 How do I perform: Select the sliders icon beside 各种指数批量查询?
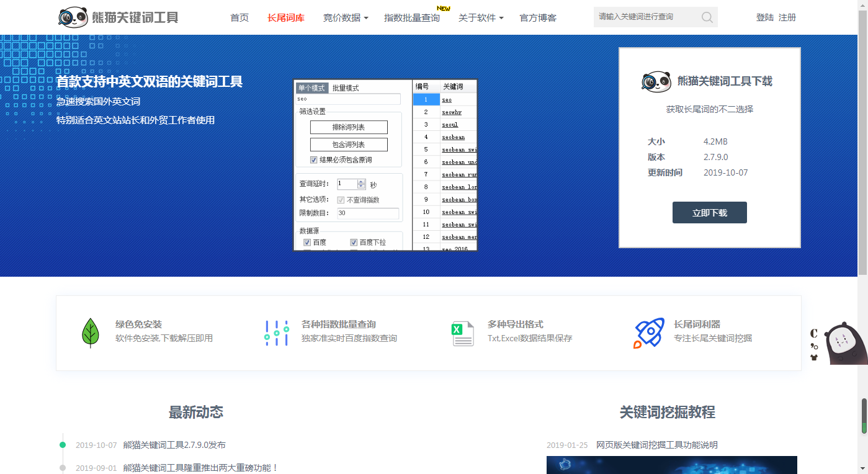pyautogui.click(x=277, y=333)
